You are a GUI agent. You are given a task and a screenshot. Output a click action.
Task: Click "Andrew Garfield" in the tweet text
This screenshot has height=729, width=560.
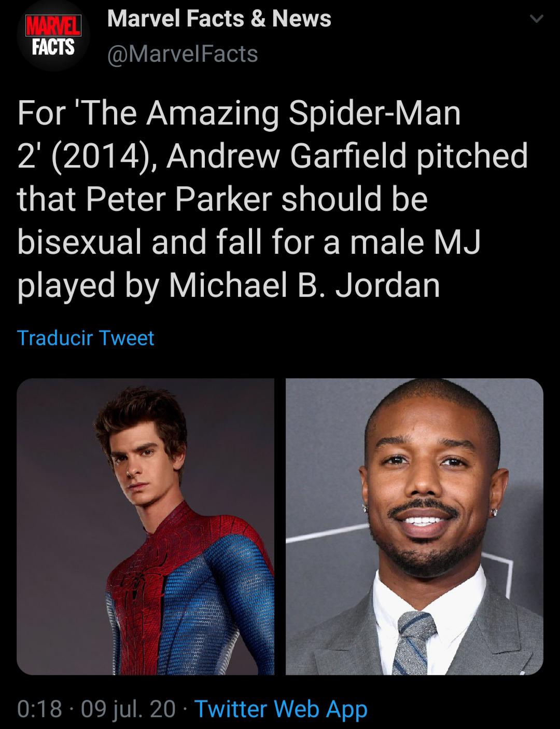pos(287,157)
